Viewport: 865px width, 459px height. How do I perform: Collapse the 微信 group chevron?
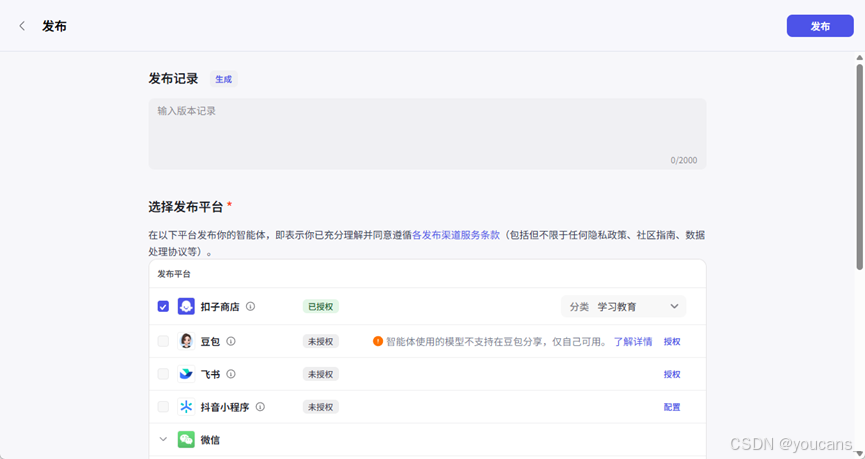(x=163, y=440)
